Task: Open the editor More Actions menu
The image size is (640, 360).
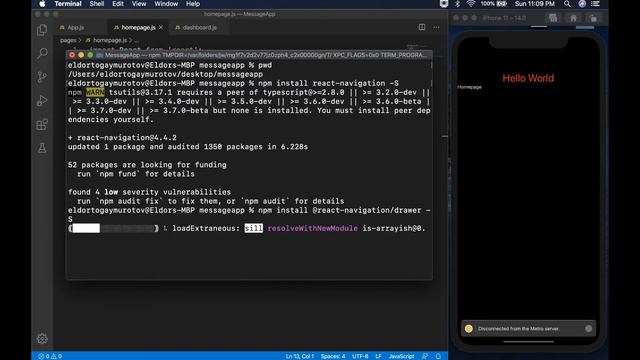Action: (x=436, y=27)
